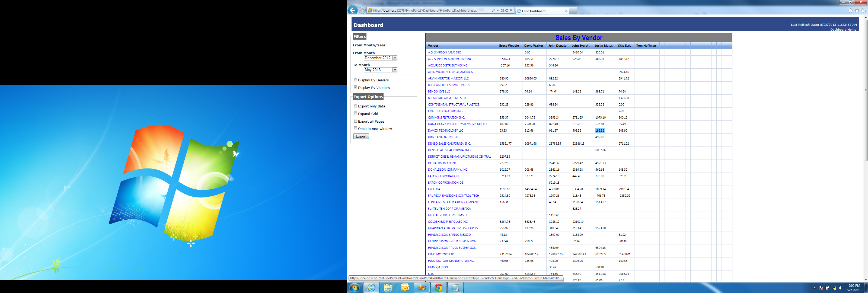Enable the Display By Dealers checkbox
Viewport: 868px width, 293px height.
356,80
